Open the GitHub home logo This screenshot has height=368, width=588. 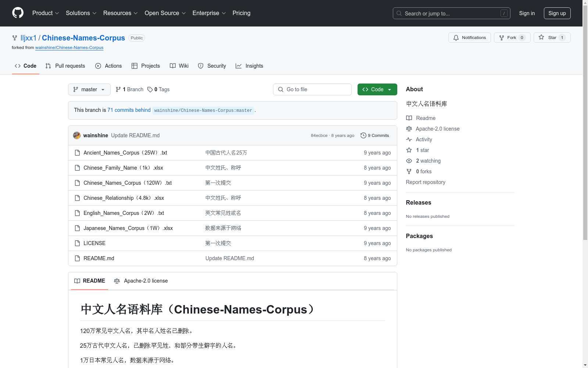coord(18,13)
